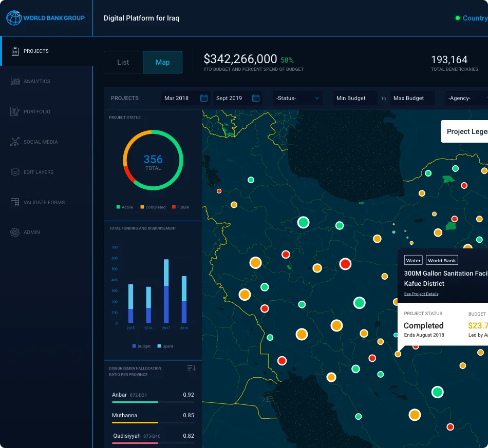Click the Anbar green ratio bar

click(135, 402)
